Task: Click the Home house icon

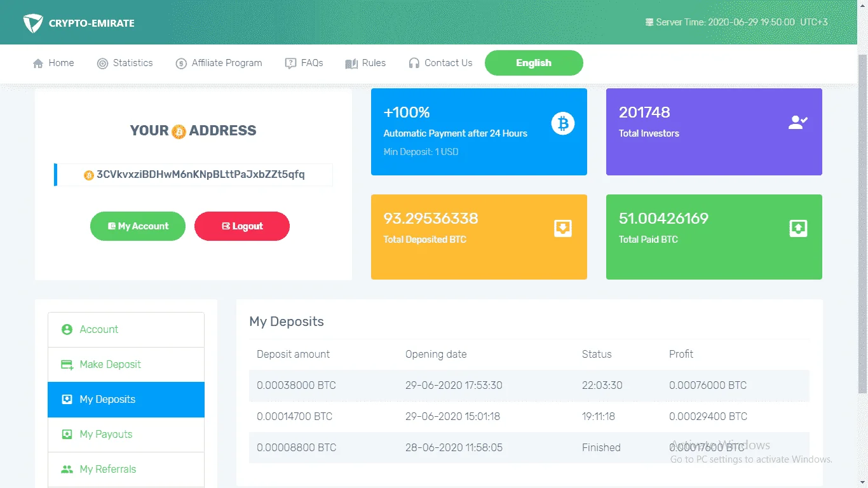Action: (38, 64)
